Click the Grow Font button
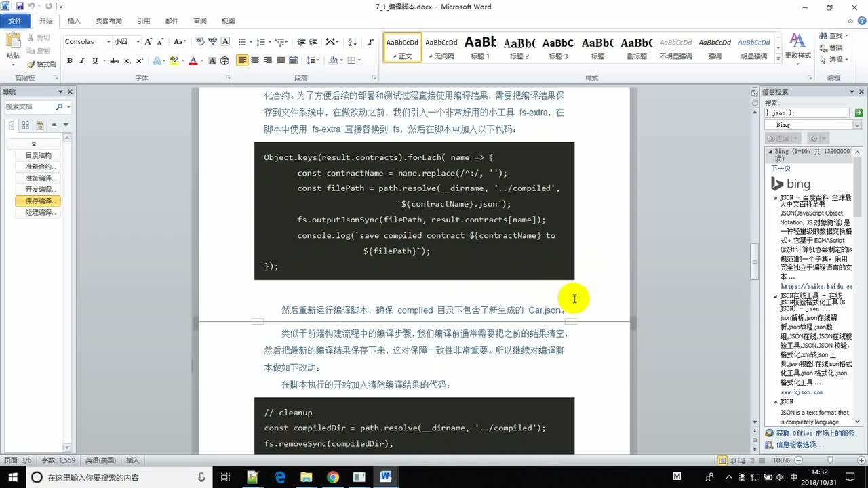 coord(149,41)
